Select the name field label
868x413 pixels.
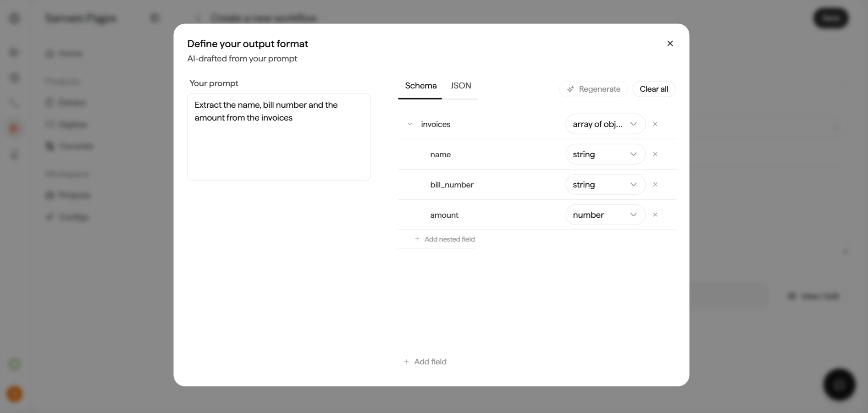[440, 154]
